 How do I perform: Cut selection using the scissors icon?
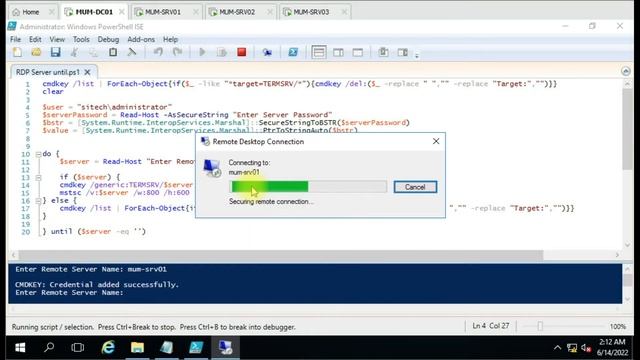pos(74,52)
